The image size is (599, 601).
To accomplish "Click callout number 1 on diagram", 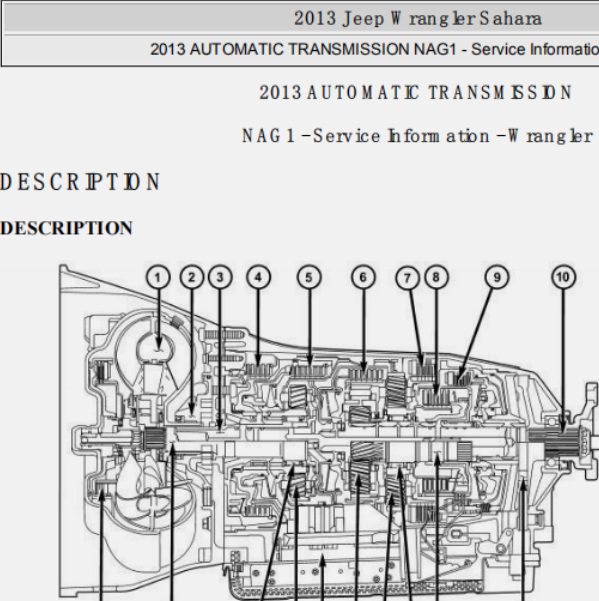I will [x=158, y=277].
